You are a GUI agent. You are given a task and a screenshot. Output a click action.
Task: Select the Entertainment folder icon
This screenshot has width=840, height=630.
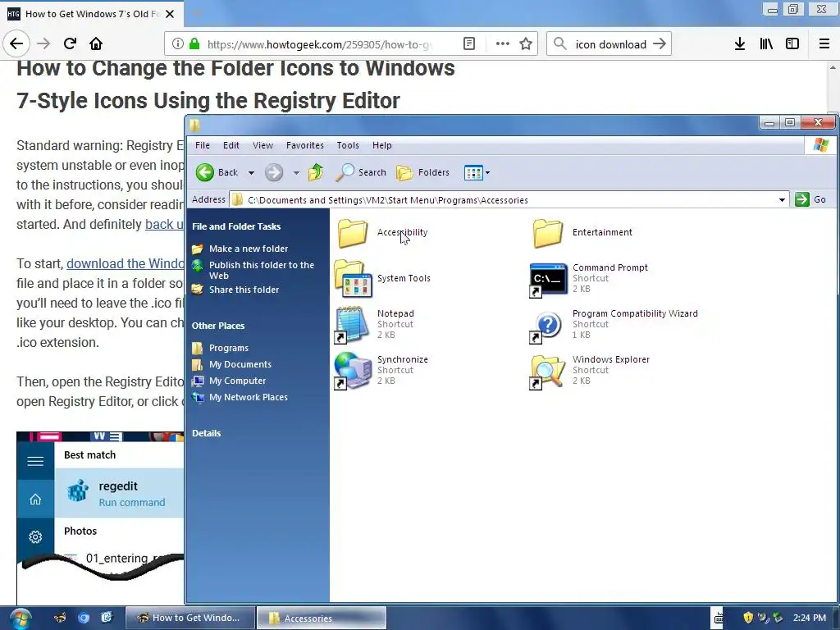(x=547, y=233)
